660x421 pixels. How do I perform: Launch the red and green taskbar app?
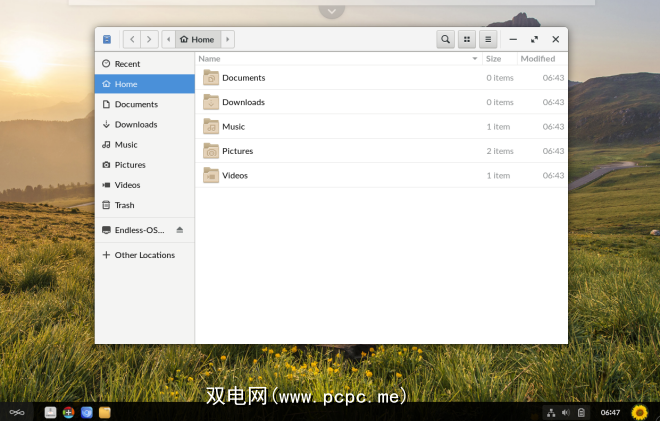pyautogui.click(x=69, y=413)
